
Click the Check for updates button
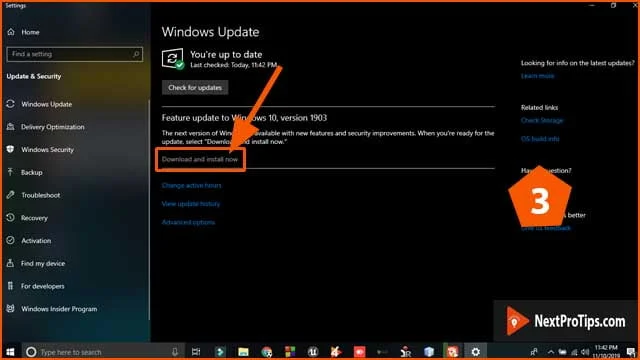(195, 88)
